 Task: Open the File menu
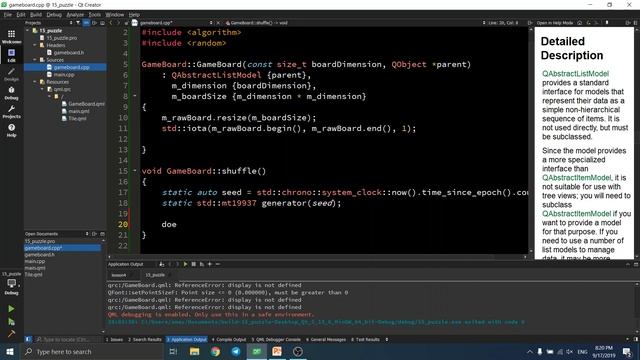8,15
